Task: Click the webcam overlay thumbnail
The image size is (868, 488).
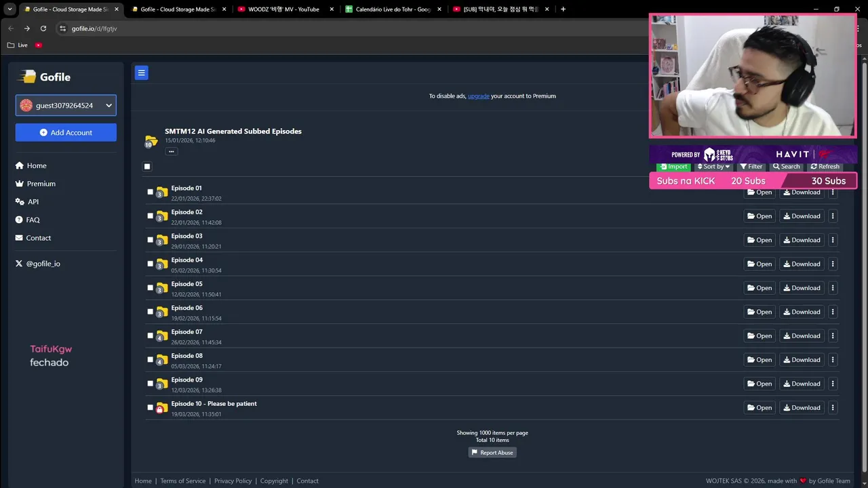Action: [753, 76]
